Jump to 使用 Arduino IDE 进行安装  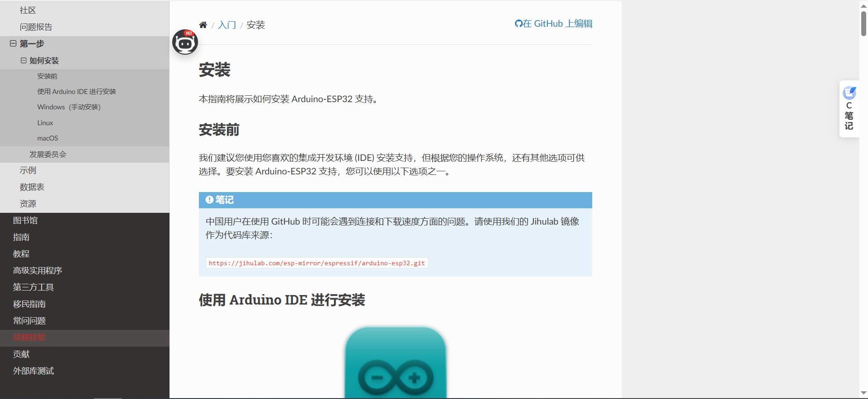pyautogui.click(x=76, y=92)
